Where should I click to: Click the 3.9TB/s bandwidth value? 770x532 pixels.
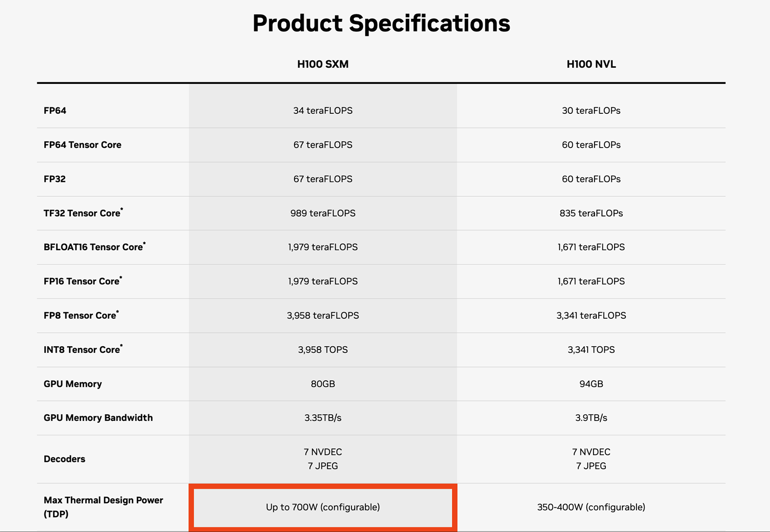pos(591,418)
